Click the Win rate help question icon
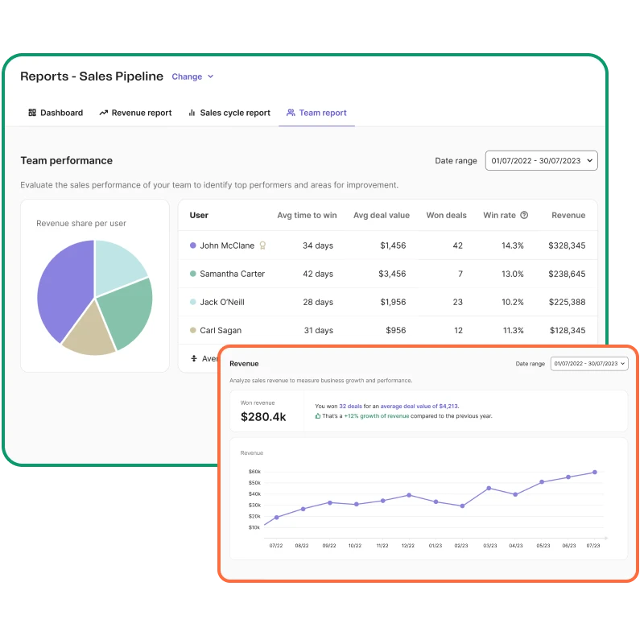This screenshot has height=644, width=644. 524,215
